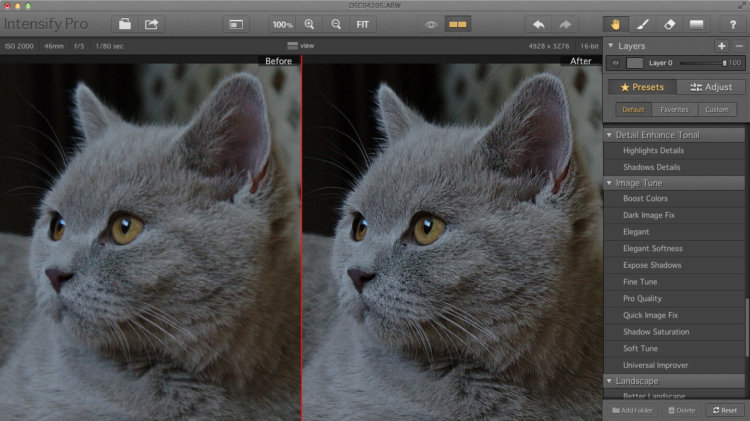The width and height of the screenshot is (750, 421).
Task: Open an image file via folder icon
Action: (125, 24)
